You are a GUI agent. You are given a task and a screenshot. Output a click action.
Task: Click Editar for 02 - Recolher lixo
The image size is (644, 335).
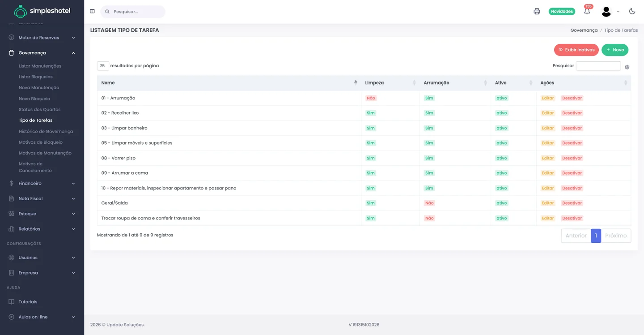(547, 113)
